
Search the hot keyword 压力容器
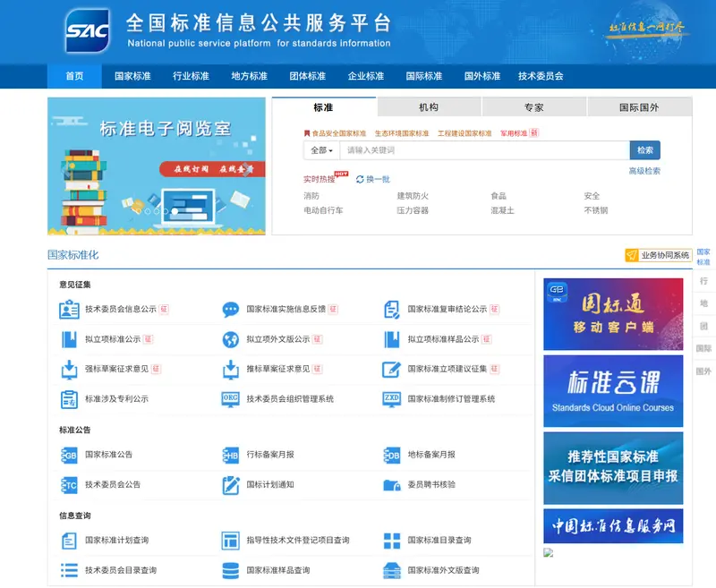coord(413,210)
